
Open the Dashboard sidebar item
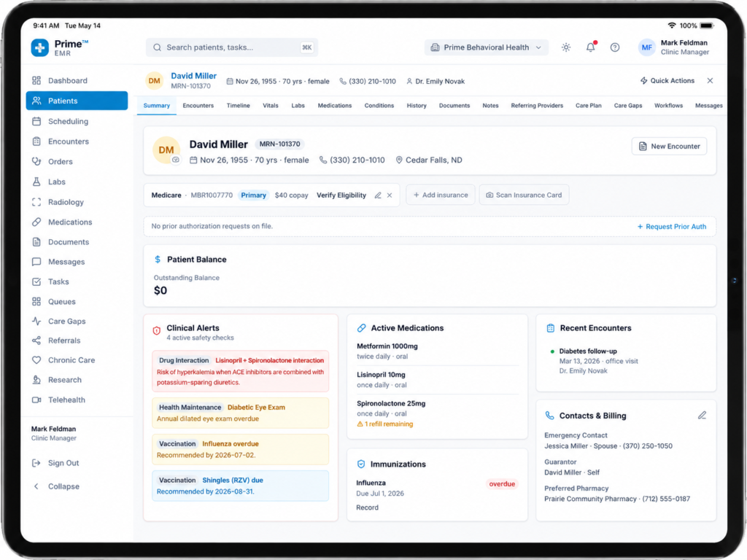[x=77, y=80]
